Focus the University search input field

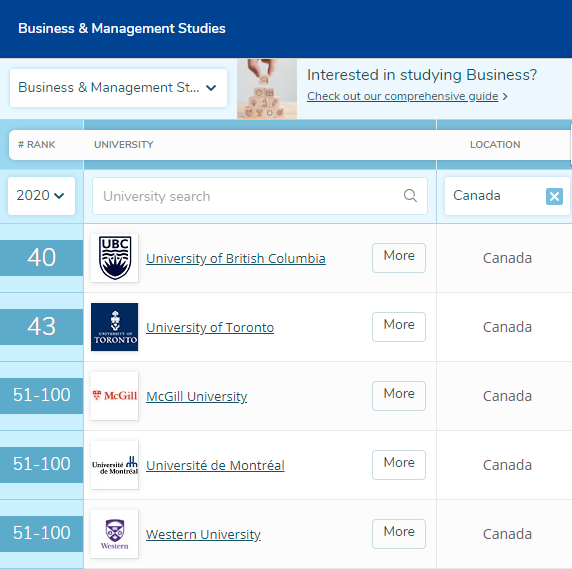coord(260,196)
